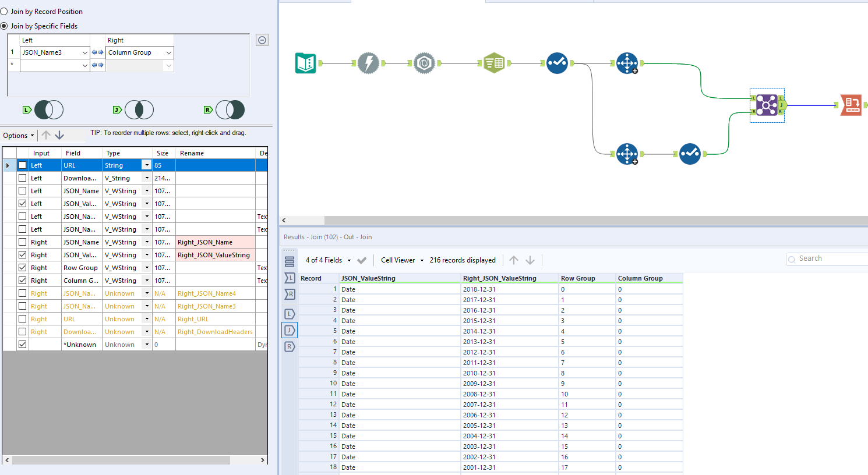Uncheck the Row Group field checkbox

point(22,268)
